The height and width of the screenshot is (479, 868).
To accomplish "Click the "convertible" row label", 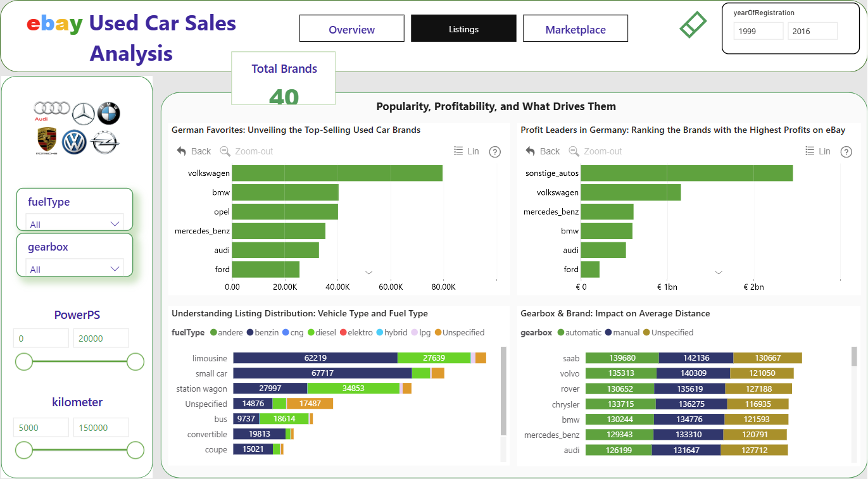I will point(207,434).
